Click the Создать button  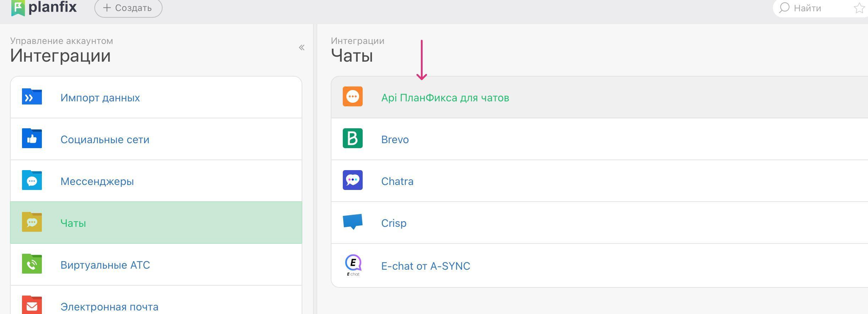coord(128,8)
